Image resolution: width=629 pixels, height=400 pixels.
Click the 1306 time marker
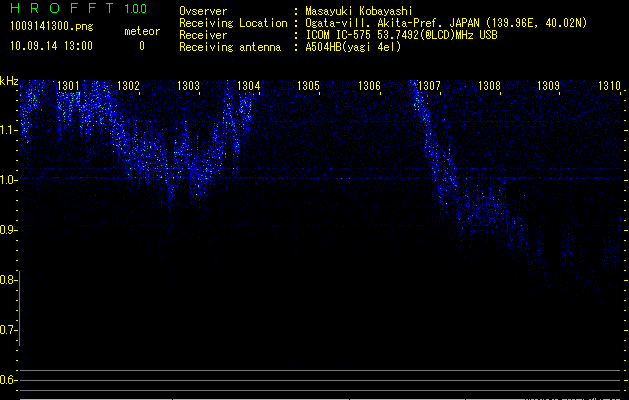[x=369, y=86]
